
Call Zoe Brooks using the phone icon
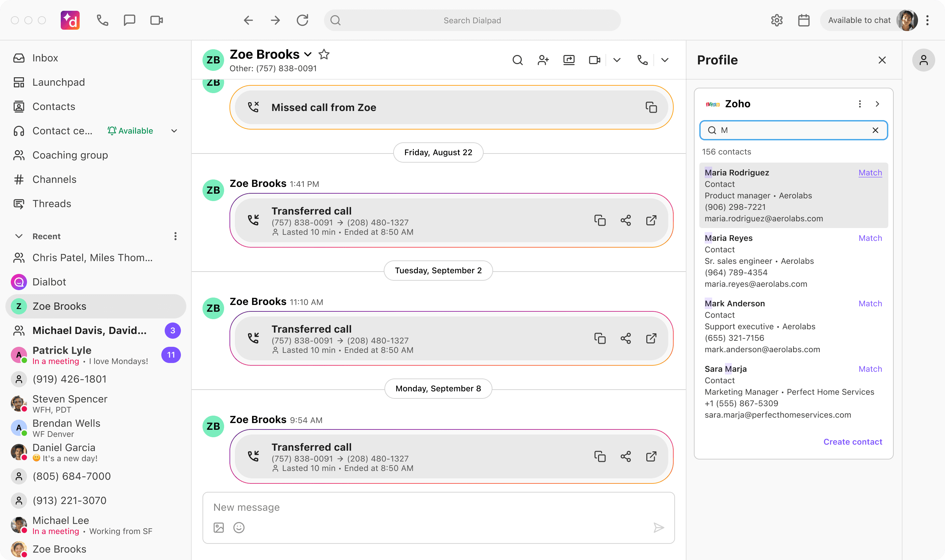tap(642, 60)
